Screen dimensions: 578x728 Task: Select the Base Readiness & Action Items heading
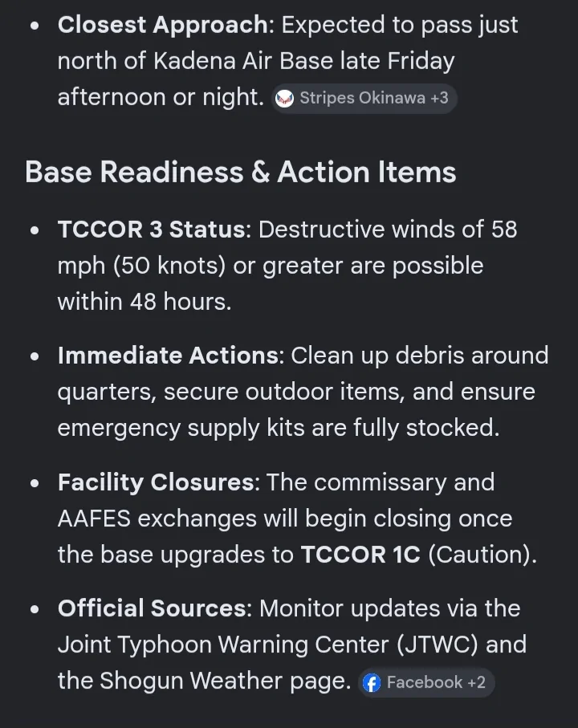241,172
